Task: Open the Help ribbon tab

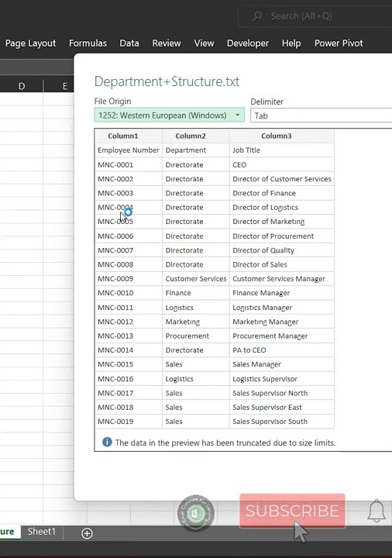Action: pos(291,43)
